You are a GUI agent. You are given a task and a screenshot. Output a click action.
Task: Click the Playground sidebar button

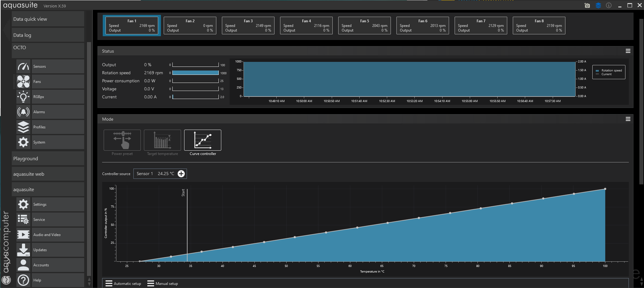[48, 159]
